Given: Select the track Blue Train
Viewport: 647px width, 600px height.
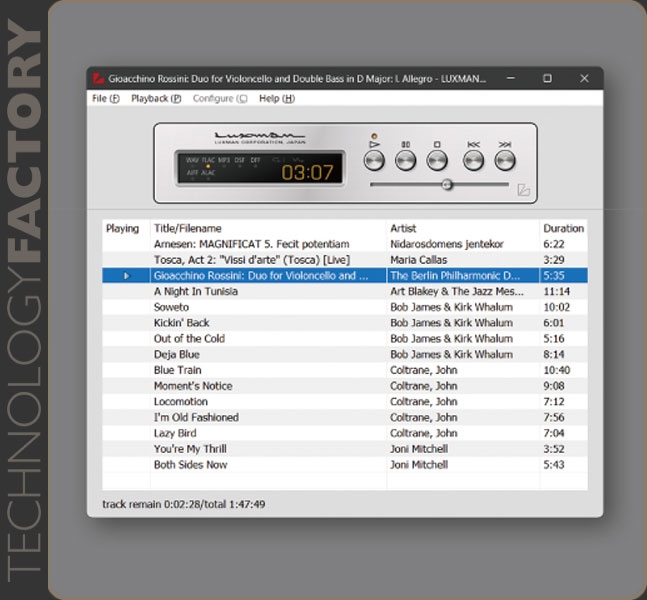Looking at the screenshot, I should [x=345, y=370].
